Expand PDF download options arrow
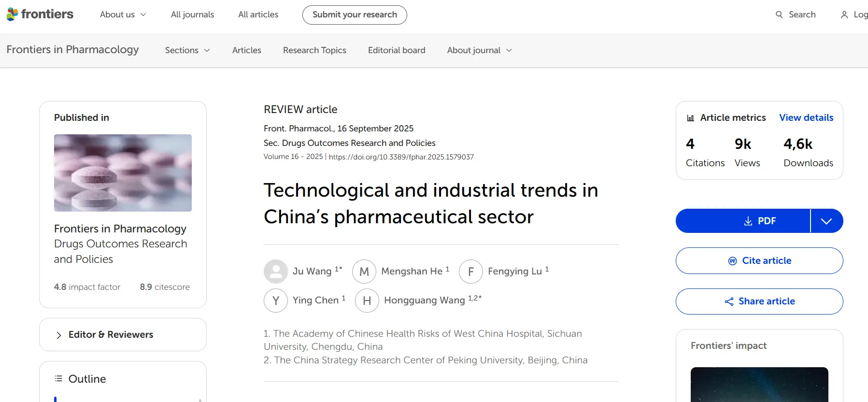 click(826, 221)
